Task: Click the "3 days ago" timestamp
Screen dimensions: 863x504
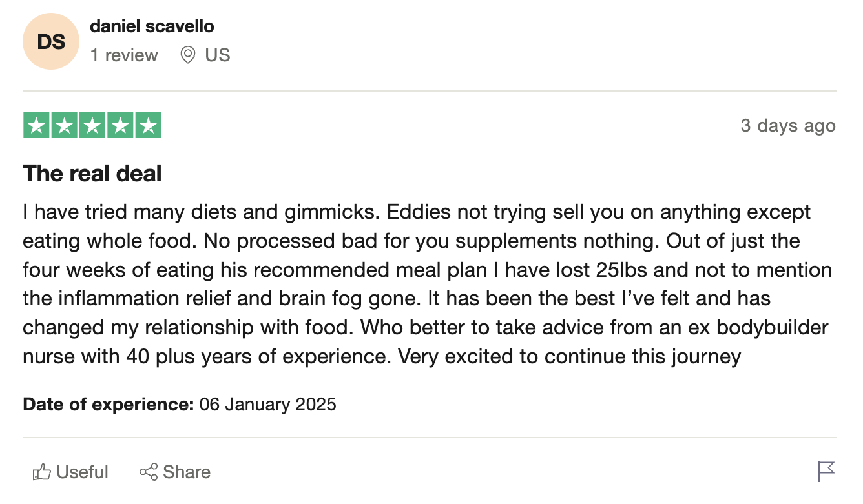Action: pyautogui.click(x=788, y=126)
